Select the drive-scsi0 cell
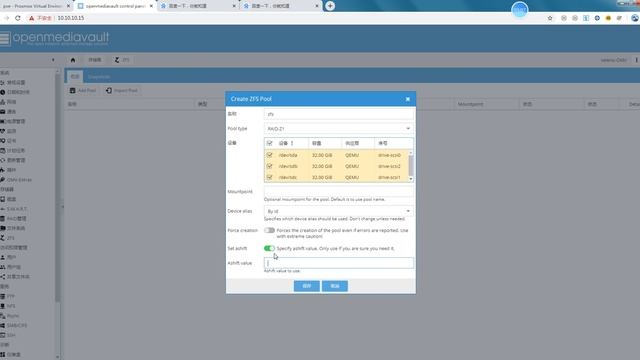Viewport: 640px width, 360px height. point(389,155)
